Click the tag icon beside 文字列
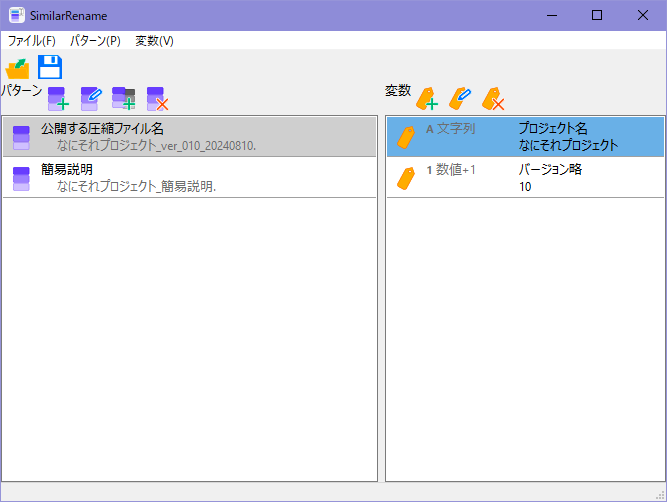 (x=406, y=137)
